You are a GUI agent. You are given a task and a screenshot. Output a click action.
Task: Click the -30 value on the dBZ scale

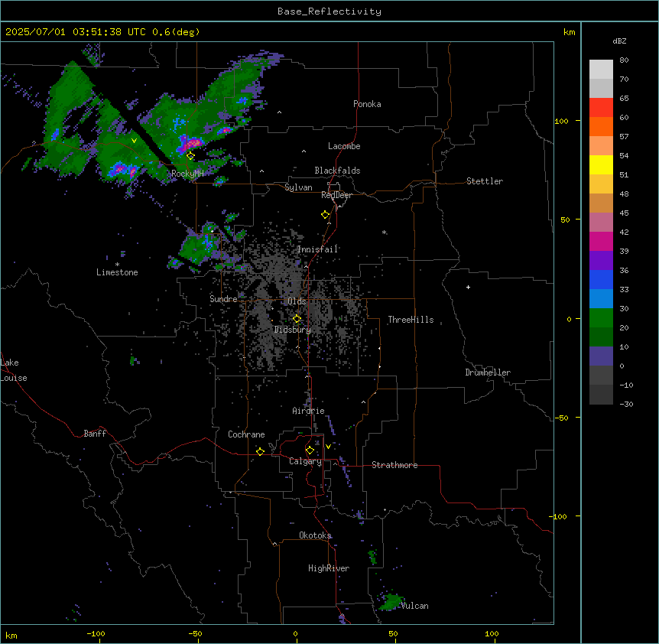point(626,404)
